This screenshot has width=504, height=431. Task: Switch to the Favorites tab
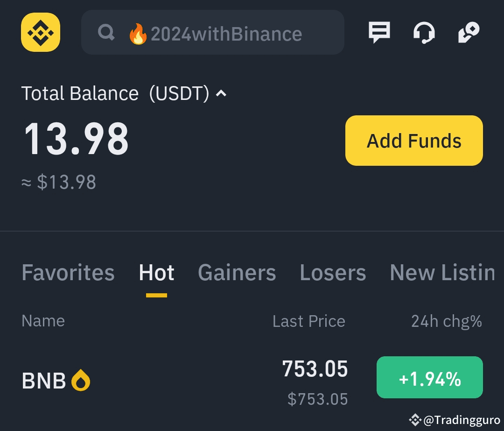click(x=68, y=273)
